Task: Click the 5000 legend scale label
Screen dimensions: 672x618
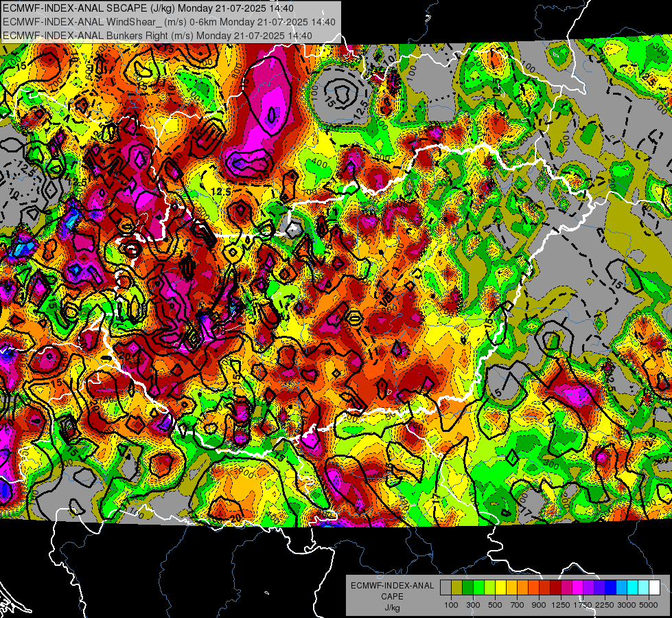Action: (x=649, y=605)
